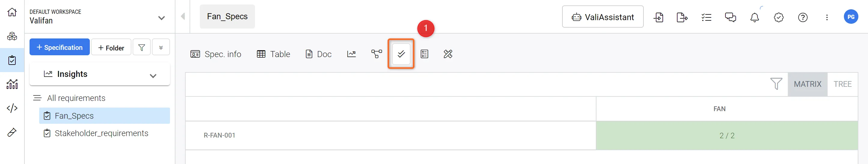Screen dimensions: 868x164
Task: Open the code brackets icon in sidebar
Action: click(12, 108)
